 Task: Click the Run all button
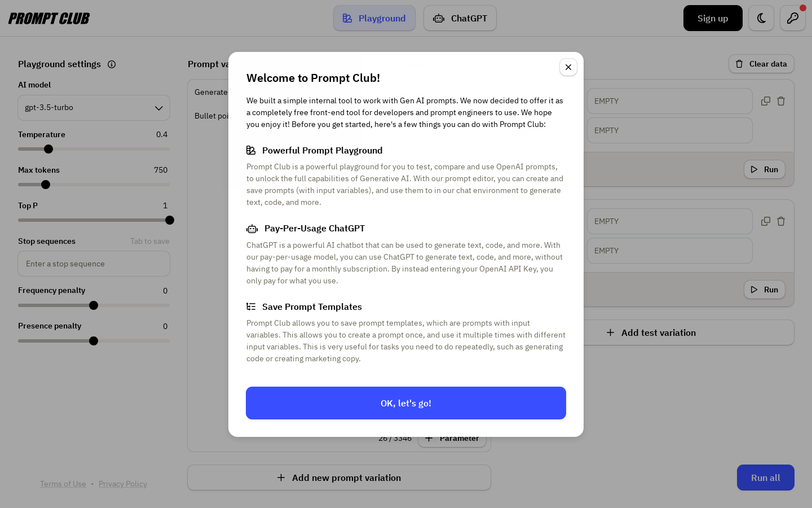(766, 478)
